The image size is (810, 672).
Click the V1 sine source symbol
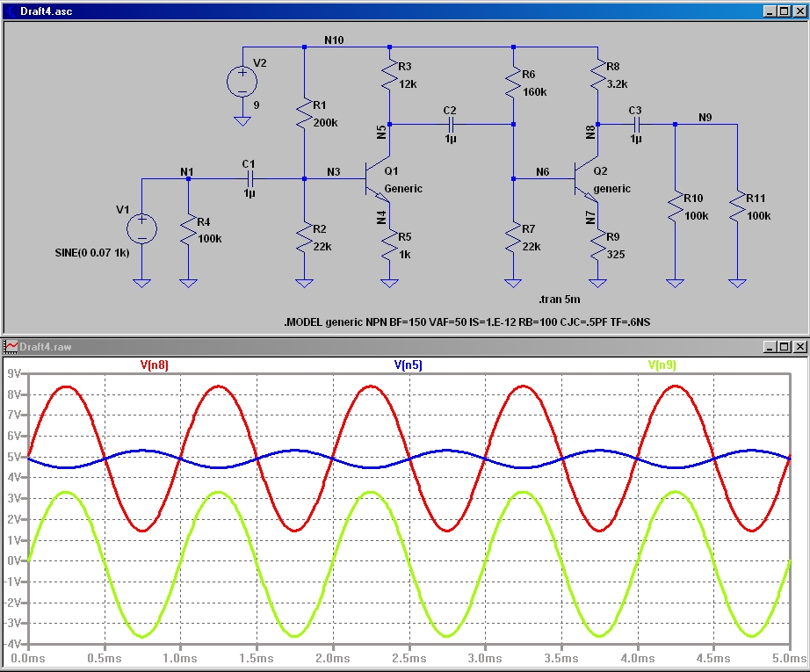coord(141,228)
